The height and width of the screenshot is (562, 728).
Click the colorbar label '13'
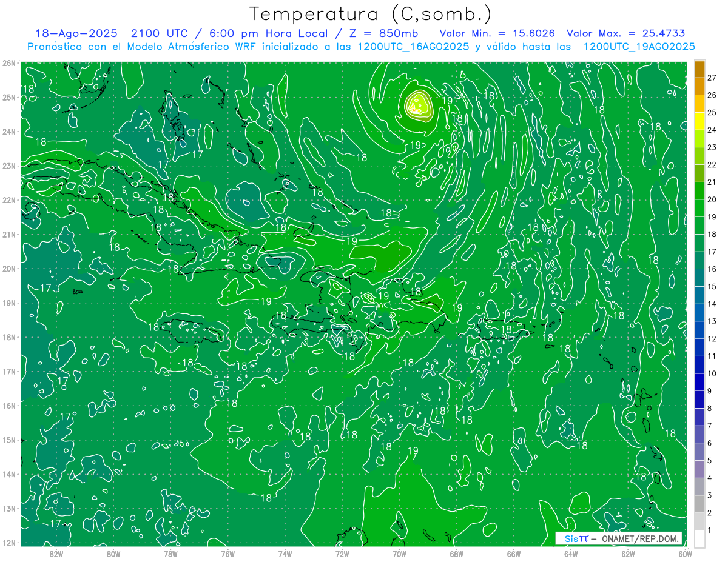pos(712,321)
